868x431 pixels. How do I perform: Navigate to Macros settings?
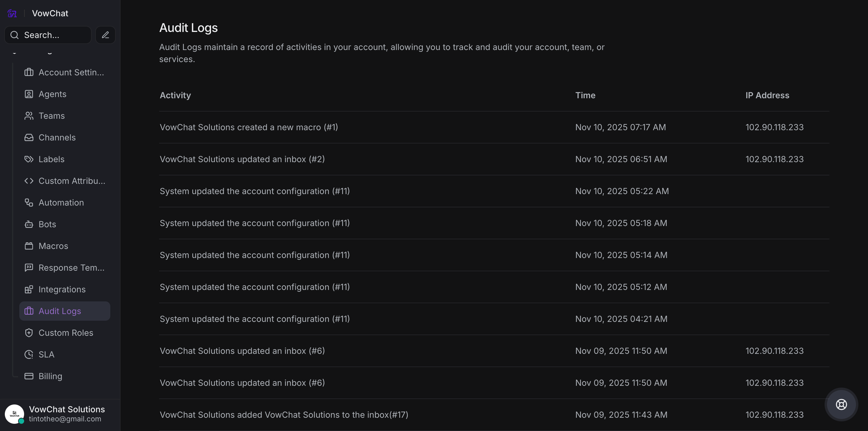point(53,246)
